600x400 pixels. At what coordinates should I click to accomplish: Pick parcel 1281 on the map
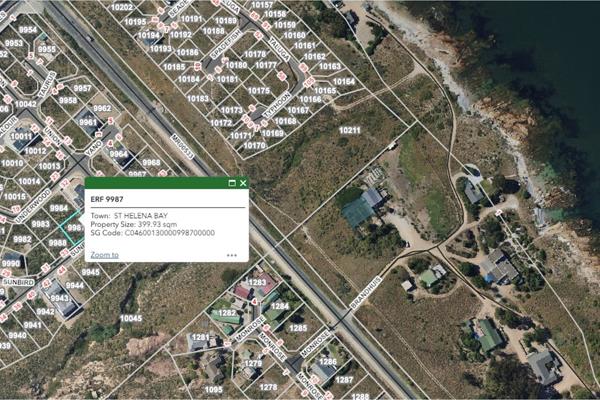[201, 338]
